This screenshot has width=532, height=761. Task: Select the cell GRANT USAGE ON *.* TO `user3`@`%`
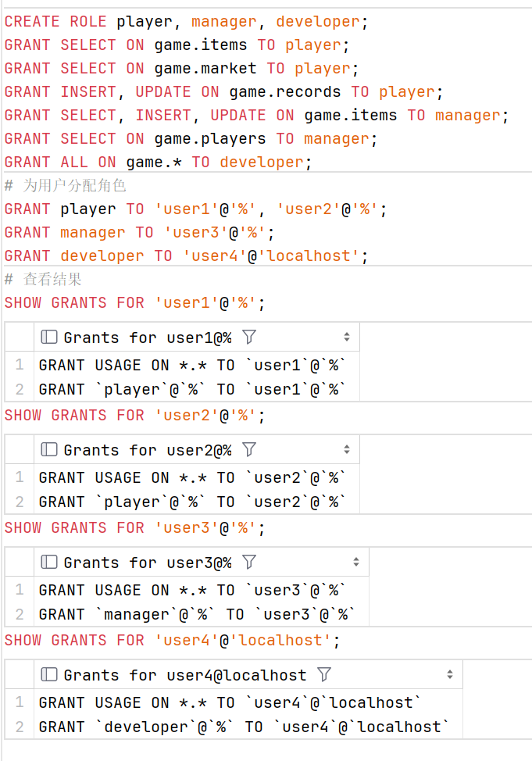[202, 590]
